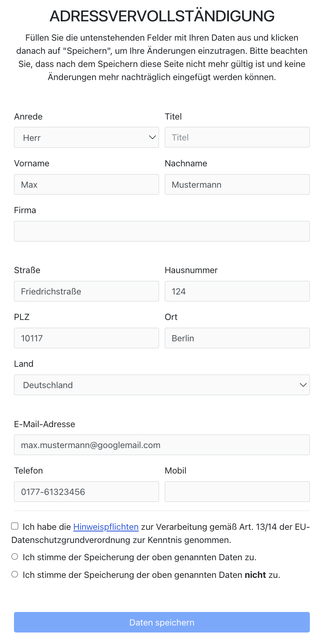Screen dimensions: 323x644
Task: Click the PLZ field showing 10117
Action: [x=86, y=338]
